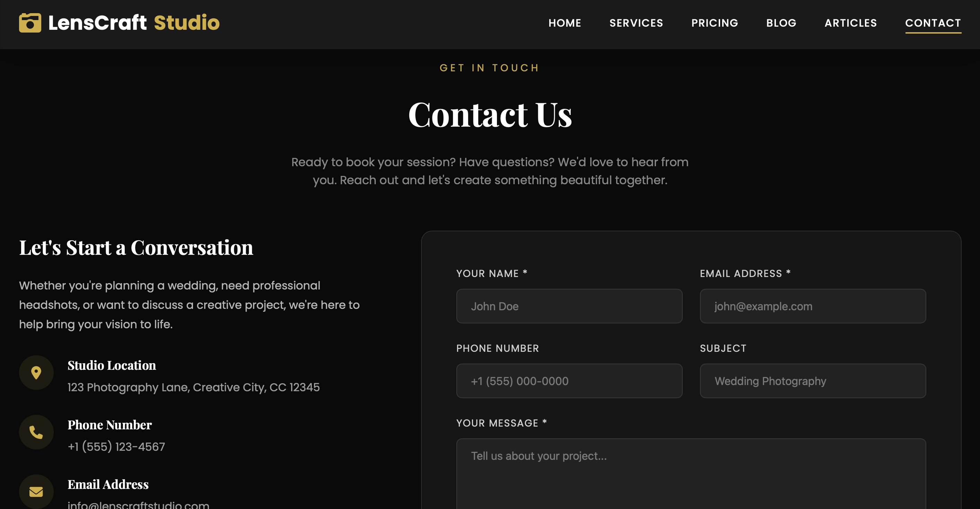Click the envelope email icon

[x=36, y=491]
